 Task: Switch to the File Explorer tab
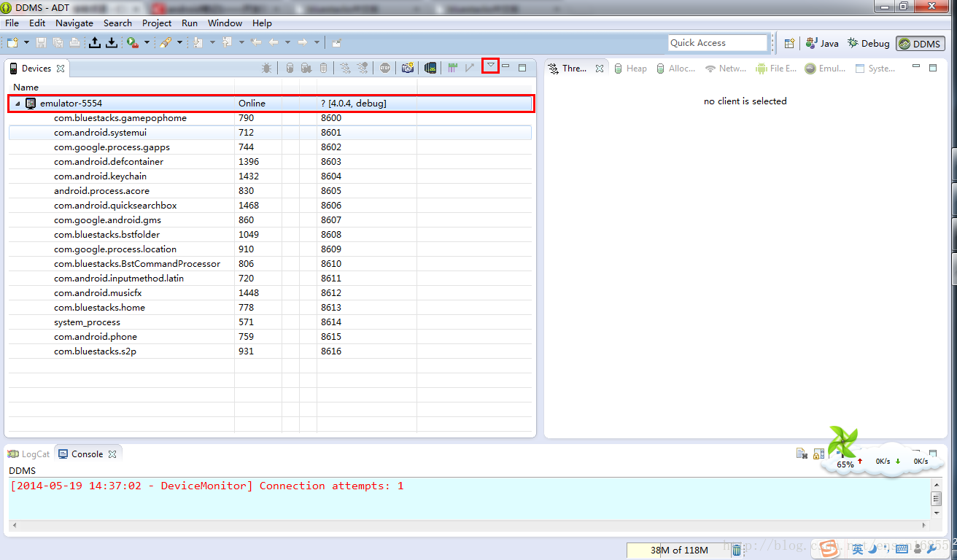[776, 69]
